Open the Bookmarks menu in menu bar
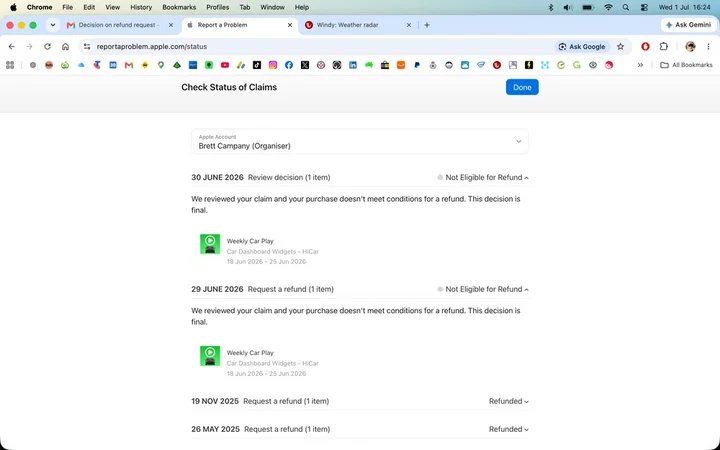 click(179, 7)
